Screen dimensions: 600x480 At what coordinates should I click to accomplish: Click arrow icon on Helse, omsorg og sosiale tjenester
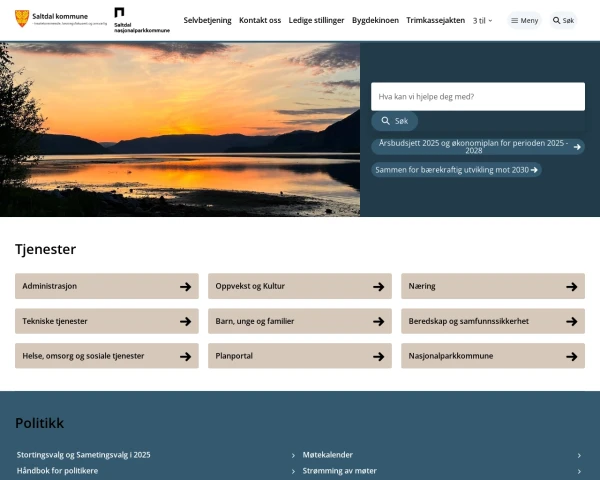pos(186,356)
